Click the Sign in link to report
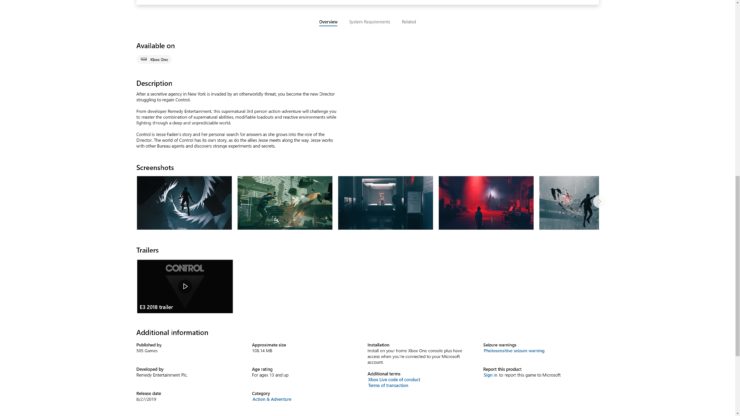740x416 pixels. click(490, 375)
